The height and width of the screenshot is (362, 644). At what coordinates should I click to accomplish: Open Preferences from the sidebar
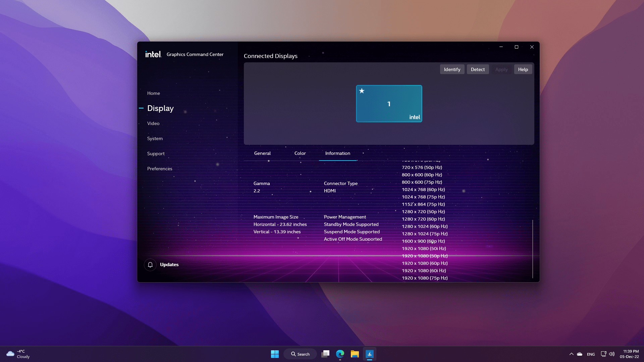click(x=160, y=169)
